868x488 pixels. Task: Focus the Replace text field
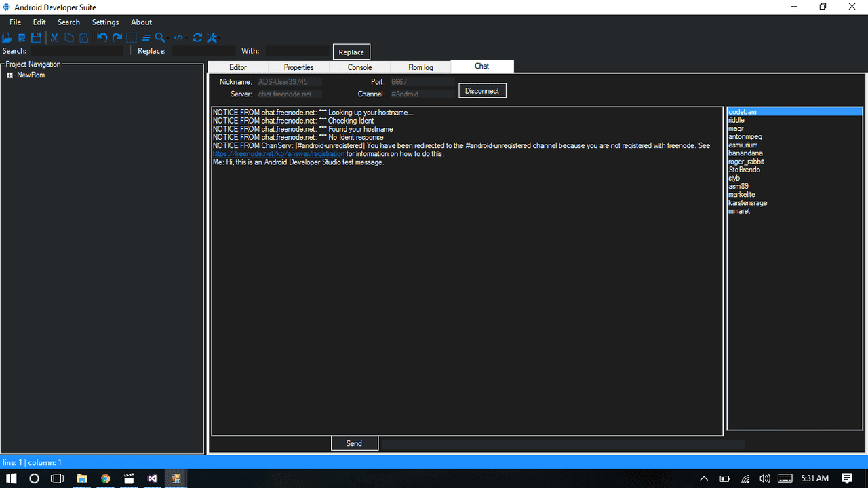203,51
